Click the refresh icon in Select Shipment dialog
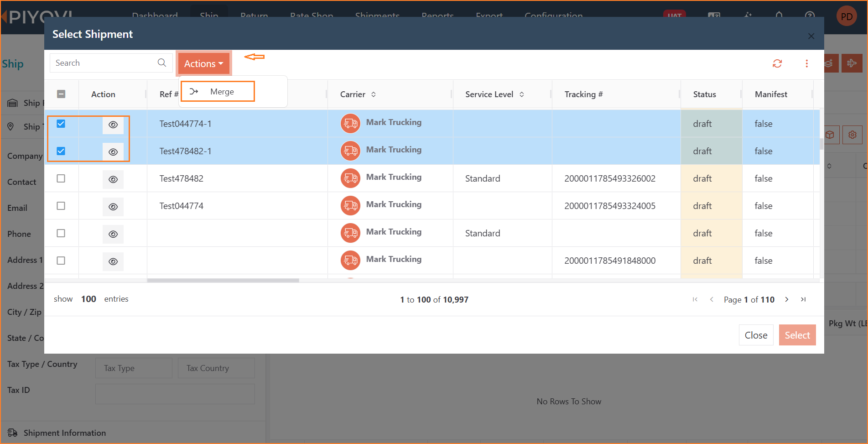Image resolution: width=868 pixels, height=444 pixels. coord(777,63)
